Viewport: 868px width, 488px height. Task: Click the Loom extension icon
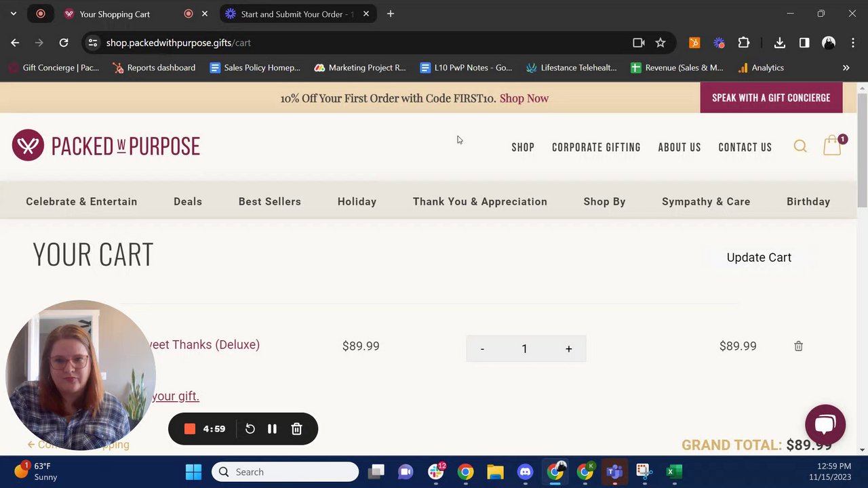[x=719, y=43]
